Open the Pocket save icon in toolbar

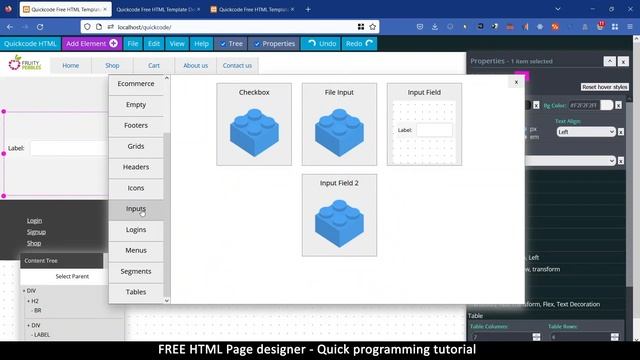coord(420,27)
